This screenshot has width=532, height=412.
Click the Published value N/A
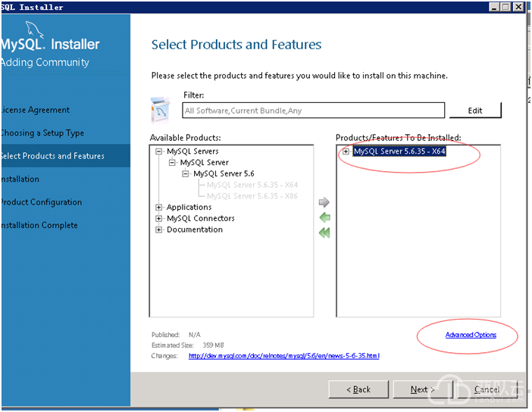click(195, 335)
